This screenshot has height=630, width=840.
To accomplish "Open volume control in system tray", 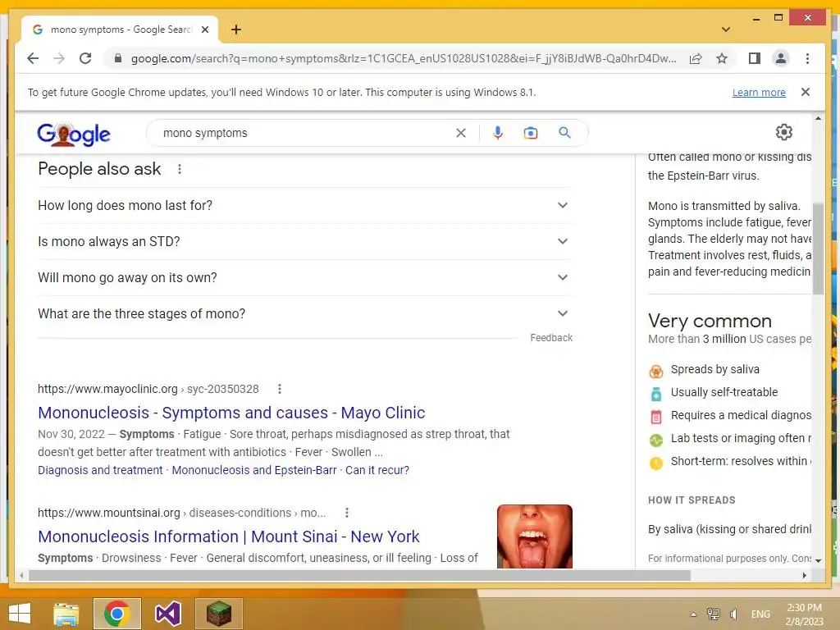I will click(734, 614).
